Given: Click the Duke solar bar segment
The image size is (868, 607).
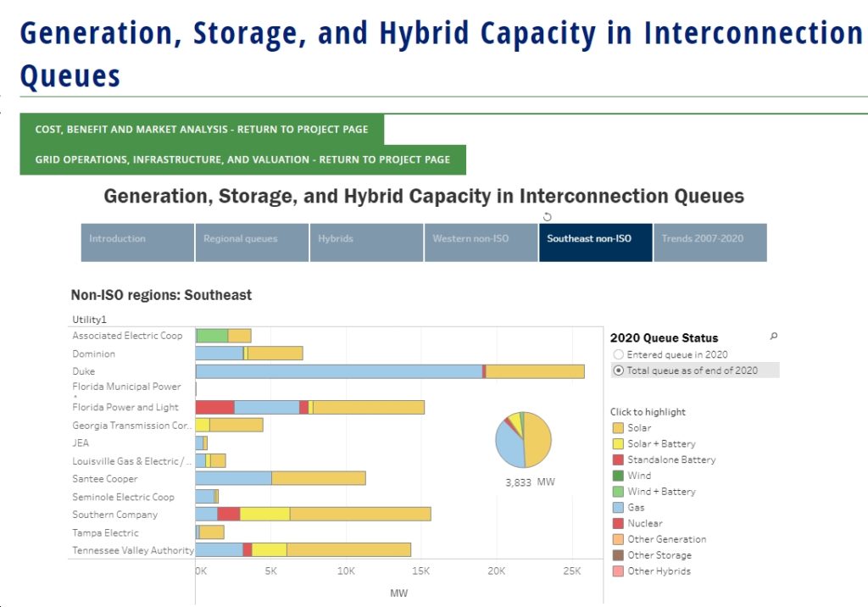Looking at the screenshot, I should coord(535,371).
